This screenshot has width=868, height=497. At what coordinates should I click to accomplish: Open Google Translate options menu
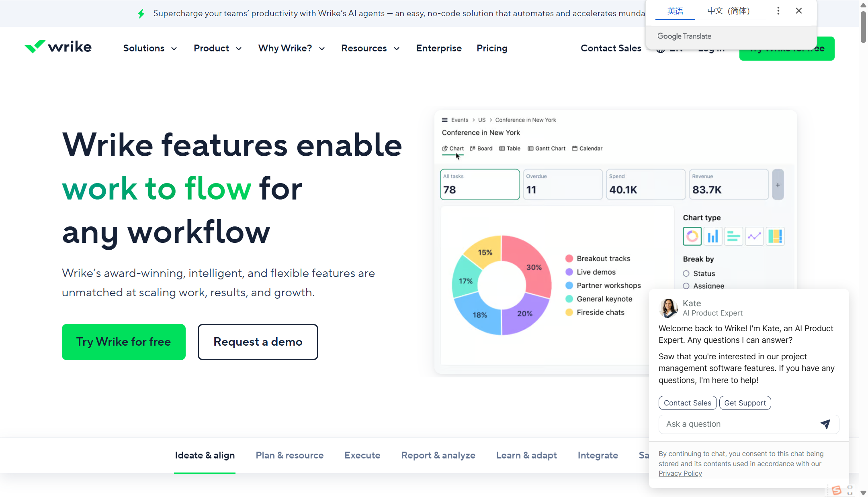click(778, 11)
